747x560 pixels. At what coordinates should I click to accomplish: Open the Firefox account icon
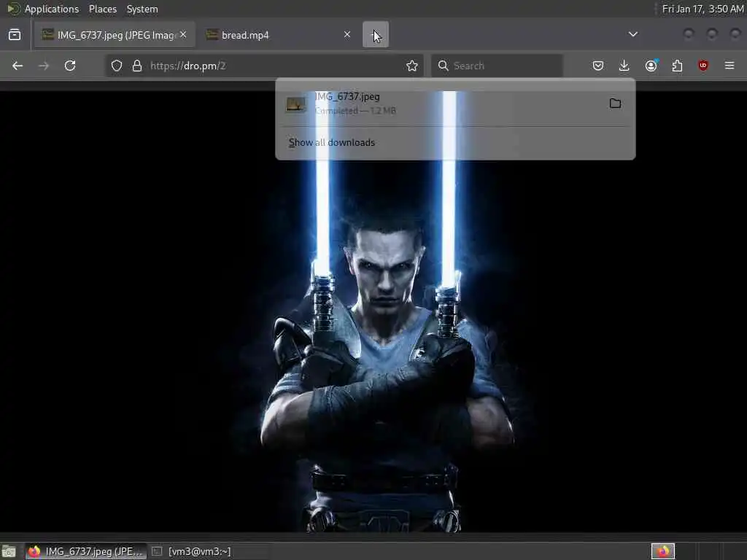pos(651,66)
